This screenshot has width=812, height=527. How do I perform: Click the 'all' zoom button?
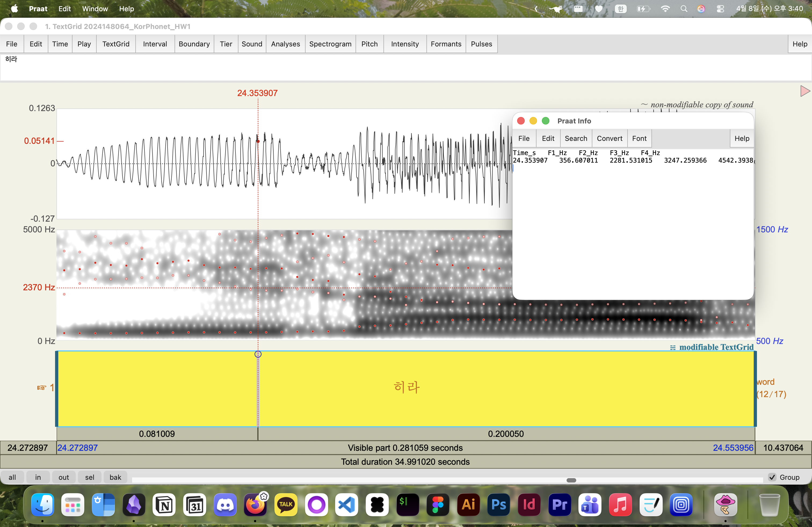12,477
